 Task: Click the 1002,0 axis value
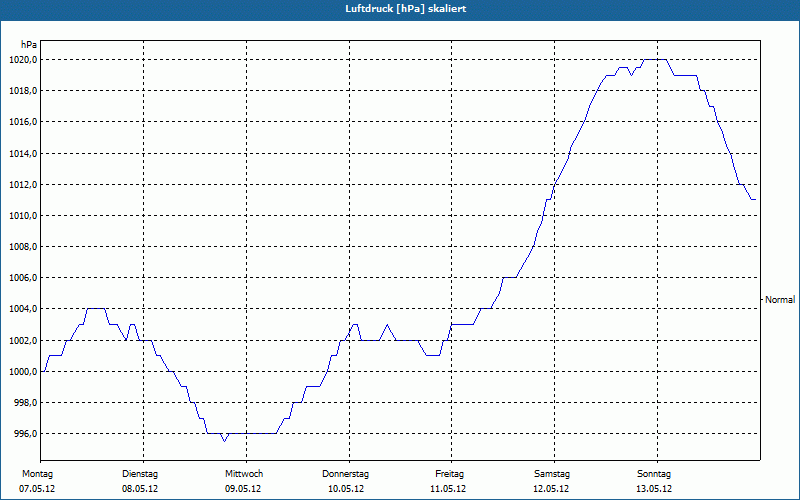pyautogui.click(x=23, y=341)
